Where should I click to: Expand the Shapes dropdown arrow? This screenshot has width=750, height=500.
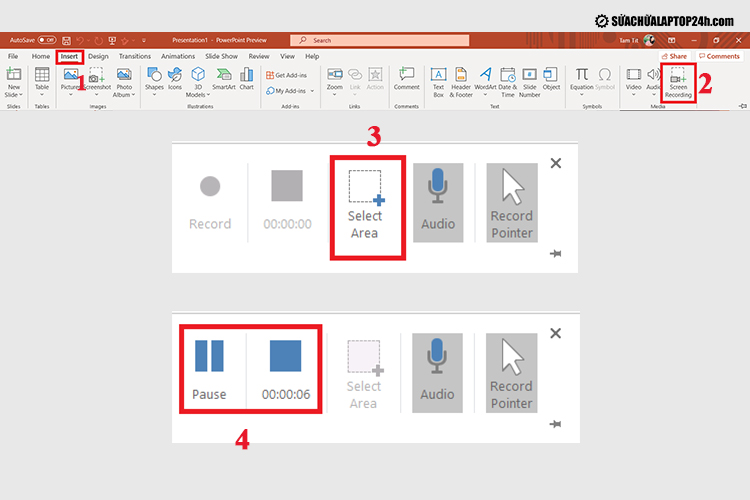click(154, 95)
